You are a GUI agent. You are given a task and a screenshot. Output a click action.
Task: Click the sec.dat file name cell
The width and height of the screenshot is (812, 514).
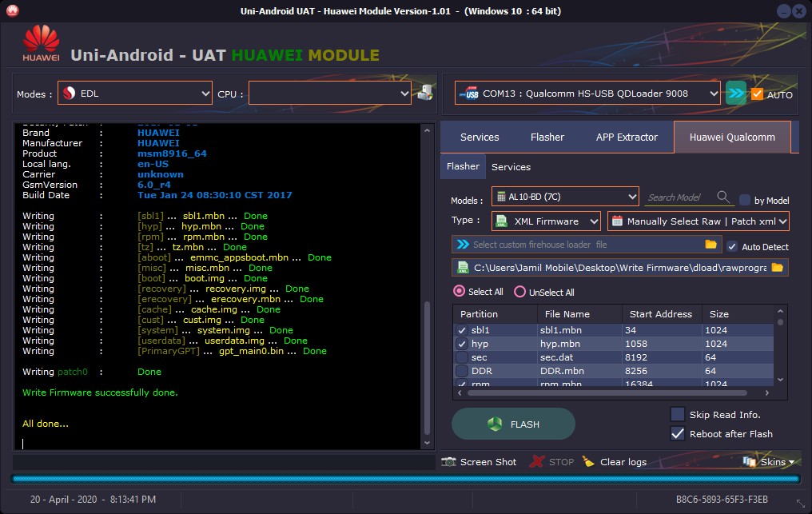[x=579, y=357]
